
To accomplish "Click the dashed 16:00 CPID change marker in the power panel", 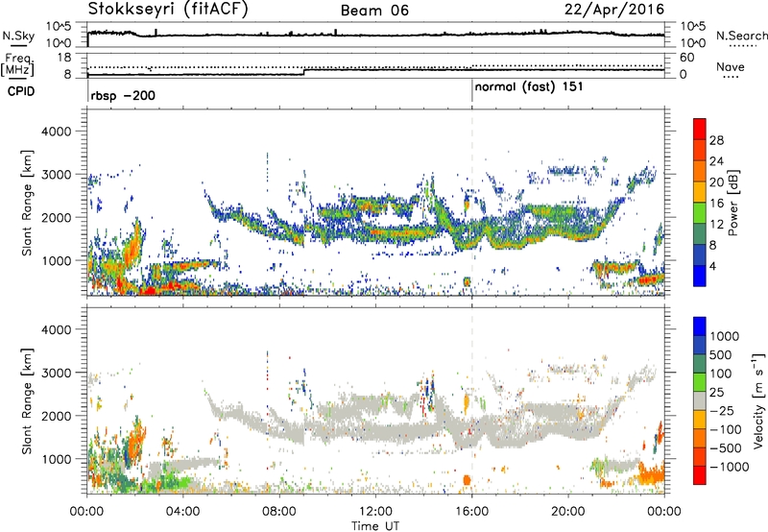I will (x=472, y=202).
